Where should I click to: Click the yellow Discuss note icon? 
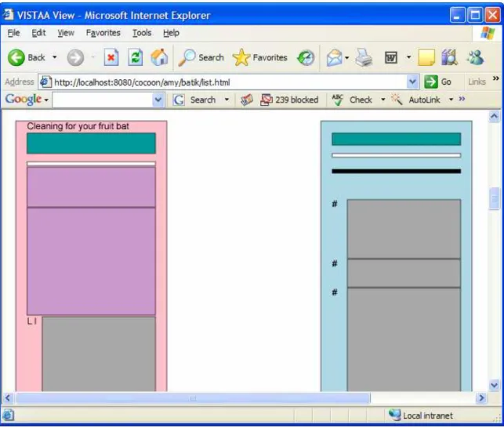coord(426,58)
